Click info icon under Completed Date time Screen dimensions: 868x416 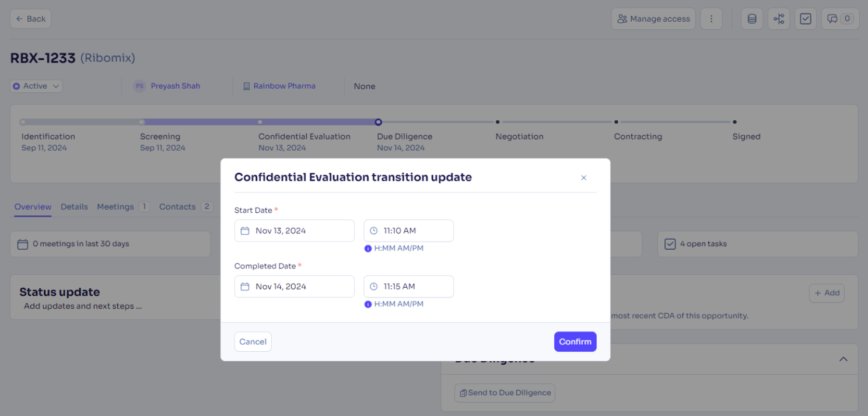pyautogui.click(x=368, y=304)
